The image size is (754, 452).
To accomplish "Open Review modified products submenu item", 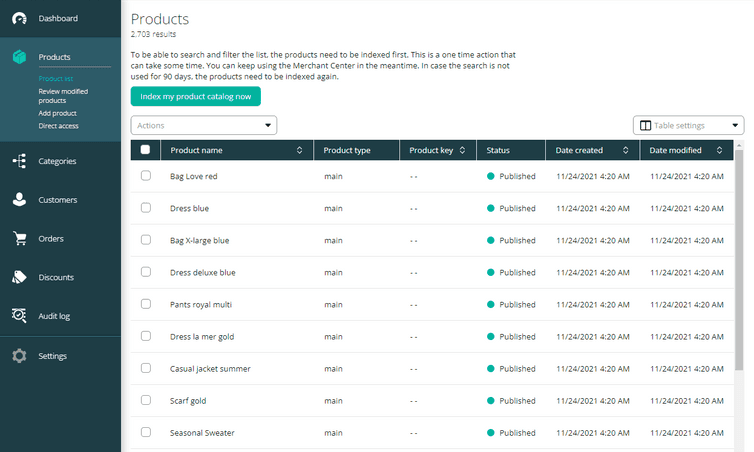I will pos(63,96).
